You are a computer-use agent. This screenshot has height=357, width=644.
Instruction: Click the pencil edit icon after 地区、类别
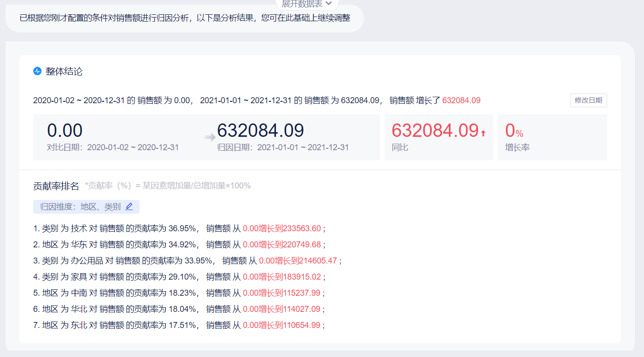pos(129,207)
